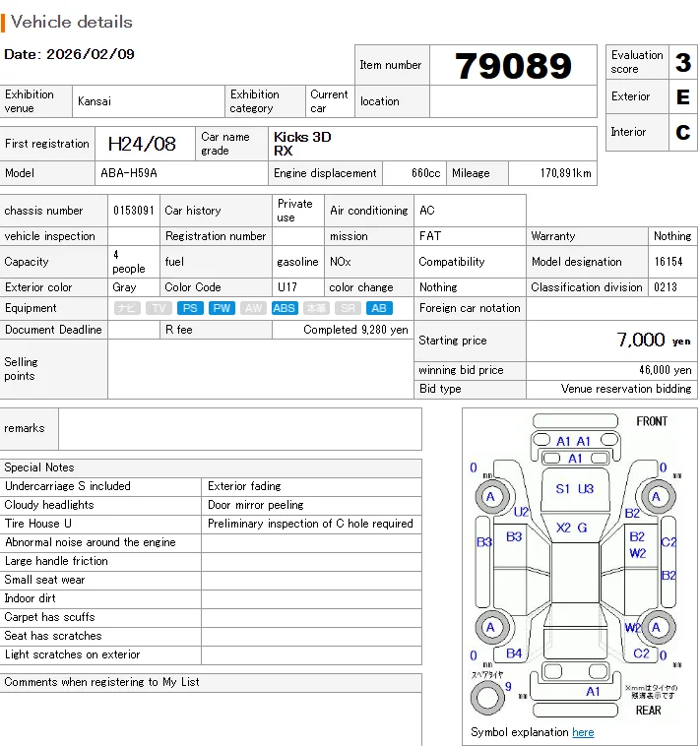Click the note Abnormal noise around the engine
Viewport: 700px width, 746px height.
point(91,542)
